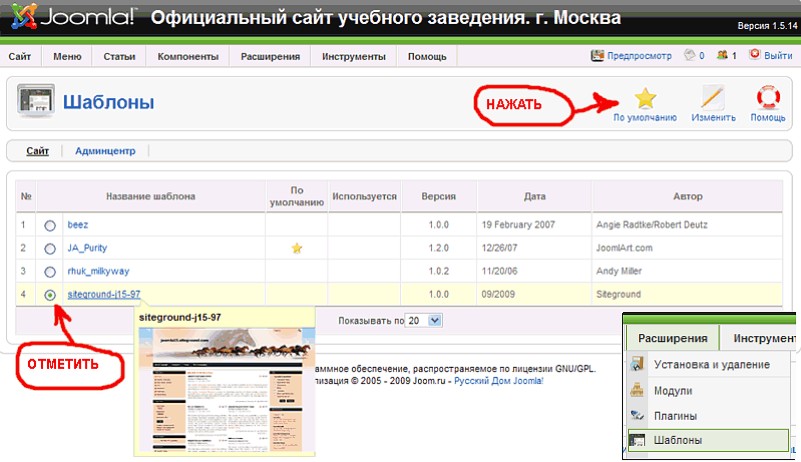This screenshot has height=462, width=801.
Task: Open the Инструменты top menu
Action: [354, 56]
